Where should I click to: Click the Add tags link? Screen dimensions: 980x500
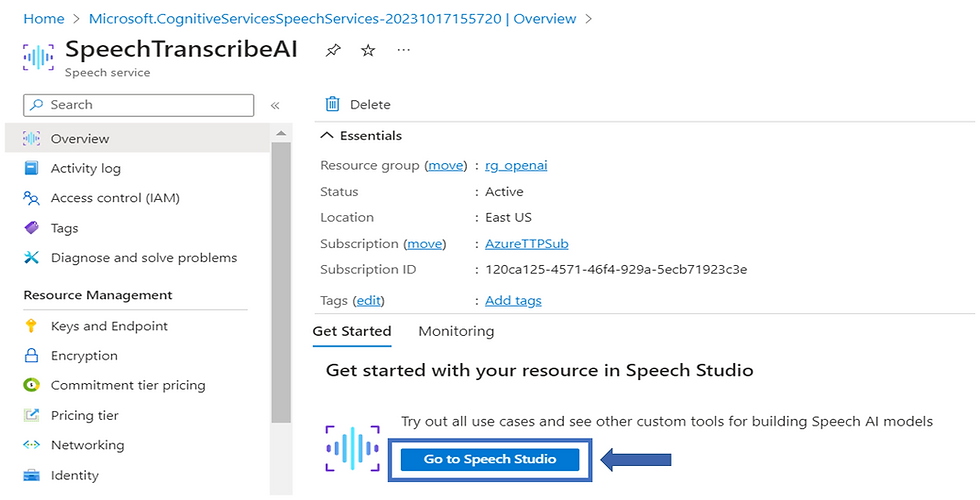[513, 301]
